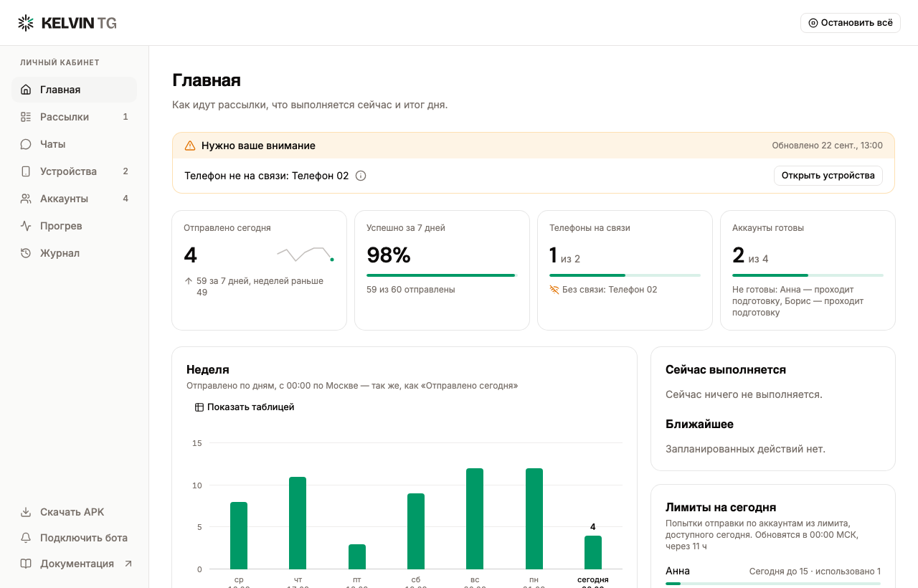Click the Успешно за 7 дней progress bar
918x588 pixels.
pos(442,275)
